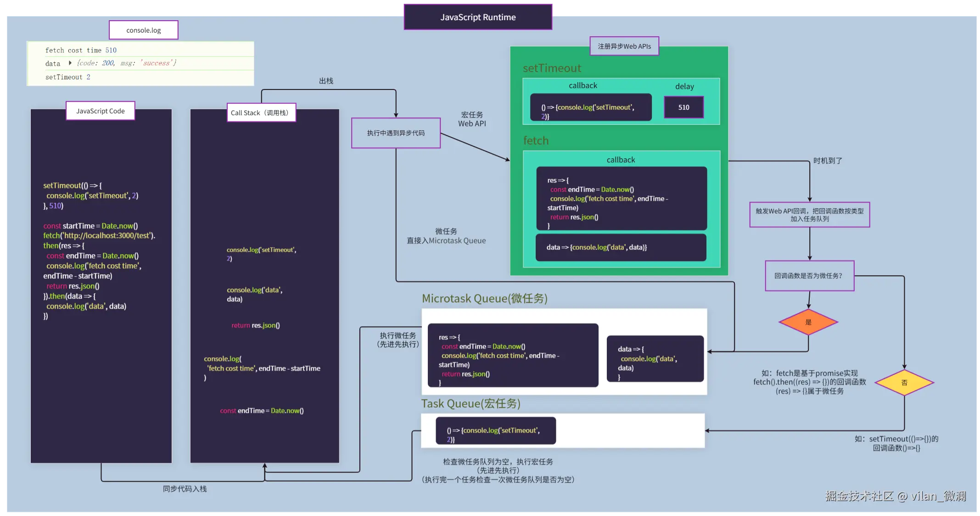Click the JavaScript Runtime title box
This screenshot has height=516, width=980.
478,17
